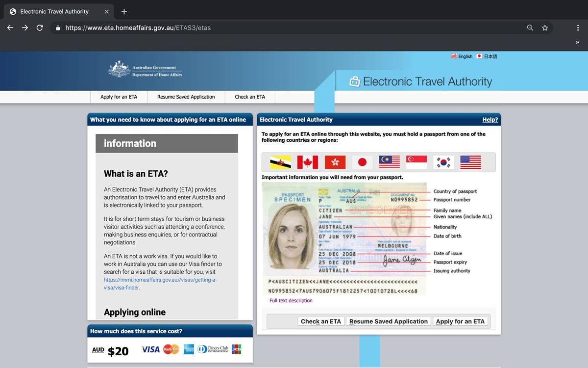Click the MasterCard logo

coord(171,349)
